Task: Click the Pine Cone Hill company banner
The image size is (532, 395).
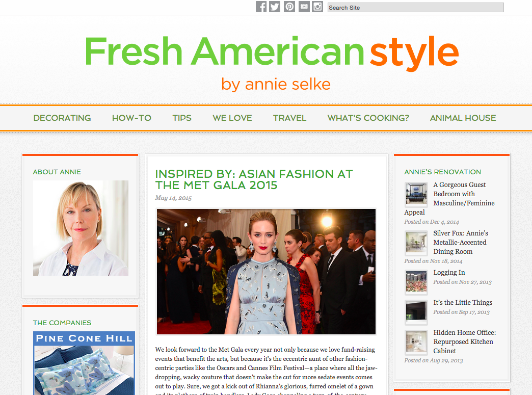Action: click(x=84, y=363)
